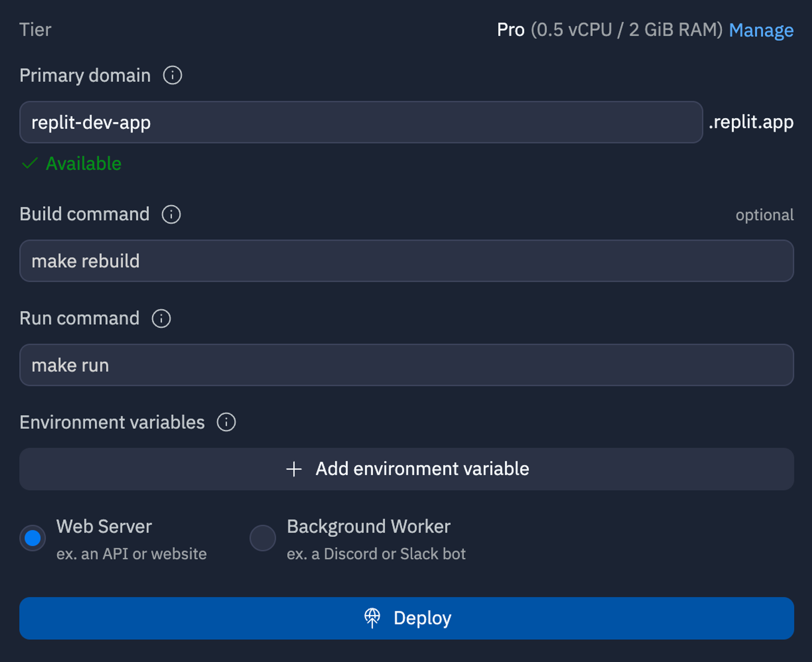The width and height of the screenshot is (812, 662).
Task: Select the Background Worker radio option
Action: pyautogui.click(x=263, y=538)
